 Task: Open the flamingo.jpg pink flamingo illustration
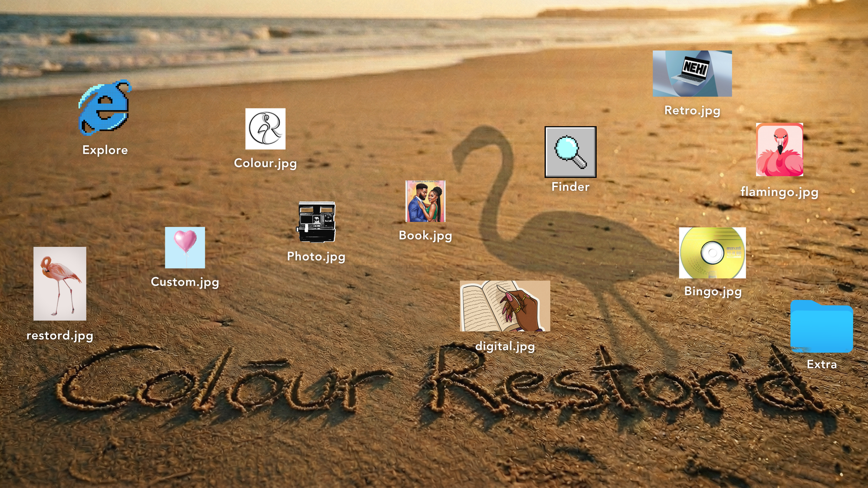click(x=779, y=150)
